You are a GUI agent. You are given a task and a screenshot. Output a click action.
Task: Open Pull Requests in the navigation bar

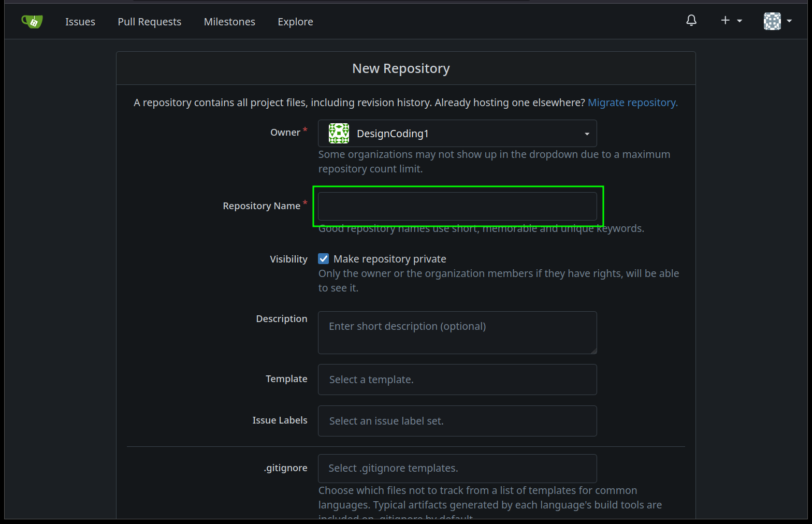pos(149,22)
